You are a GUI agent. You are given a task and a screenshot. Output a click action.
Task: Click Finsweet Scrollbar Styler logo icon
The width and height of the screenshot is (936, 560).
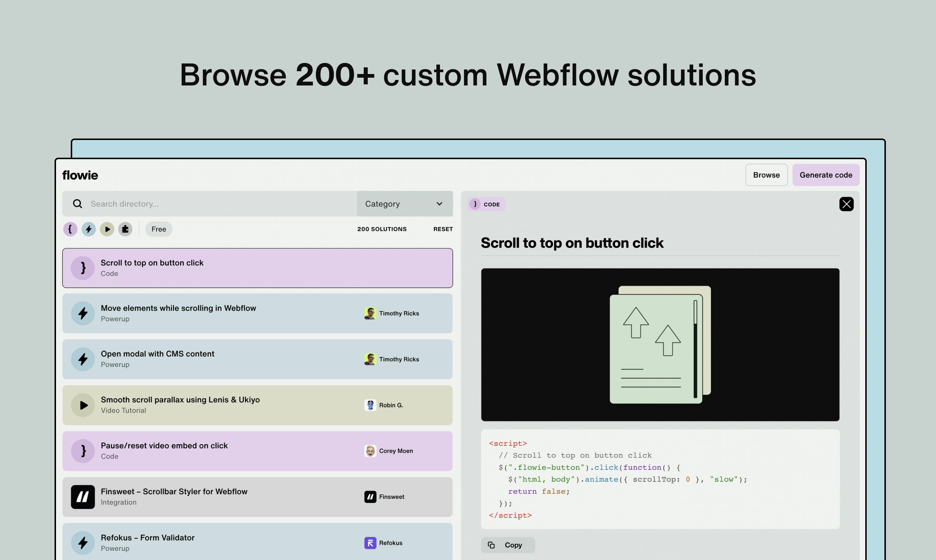(83, 497)
